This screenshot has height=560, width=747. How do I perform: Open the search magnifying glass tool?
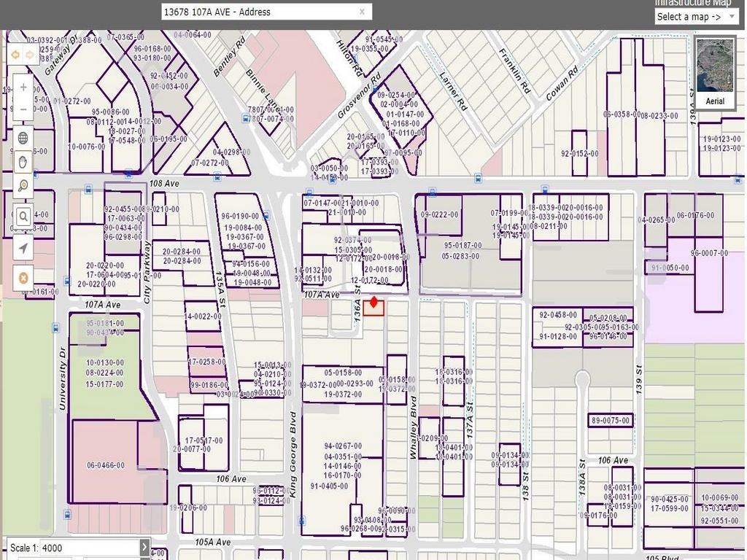[x=23, y=216]
